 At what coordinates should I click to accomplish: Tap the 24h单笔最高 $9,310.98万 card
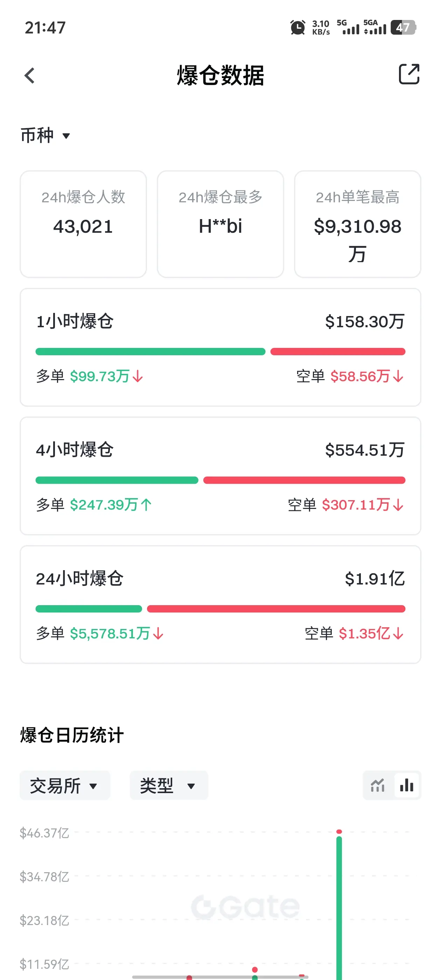[x=357, y=224]
